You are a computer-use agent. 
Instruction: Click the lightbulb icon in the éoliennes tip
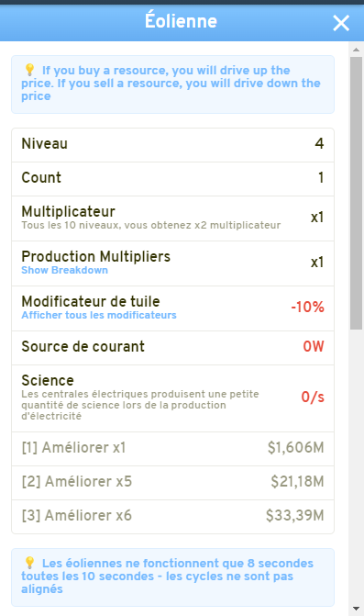tap(30, 563)
